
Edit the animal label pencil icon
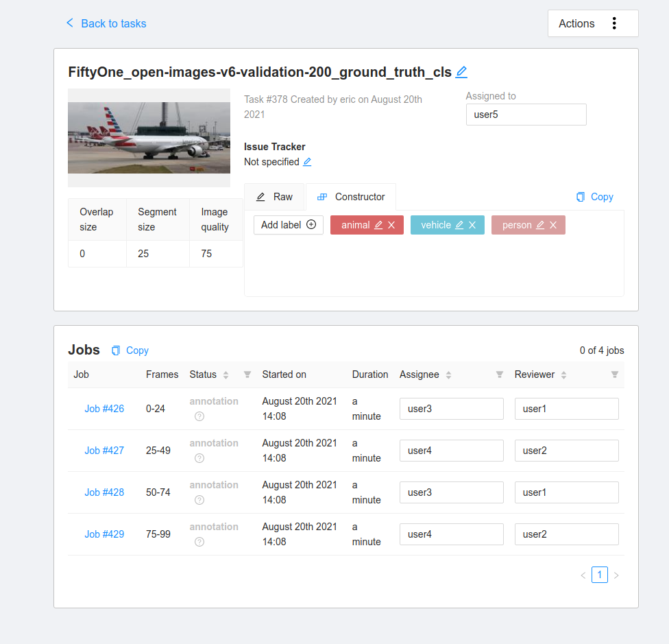point(378,225)
